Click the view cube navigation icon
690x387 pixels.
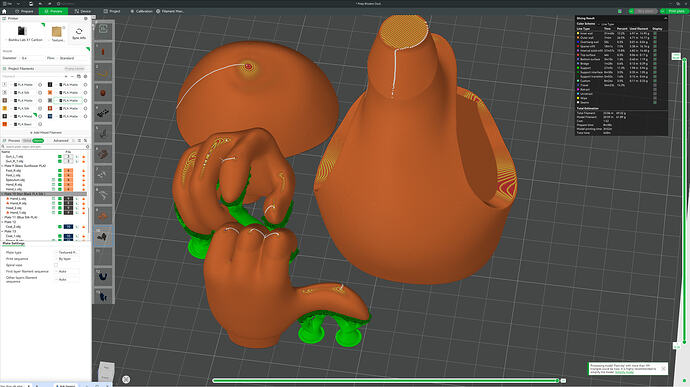(x=106, y=372)
